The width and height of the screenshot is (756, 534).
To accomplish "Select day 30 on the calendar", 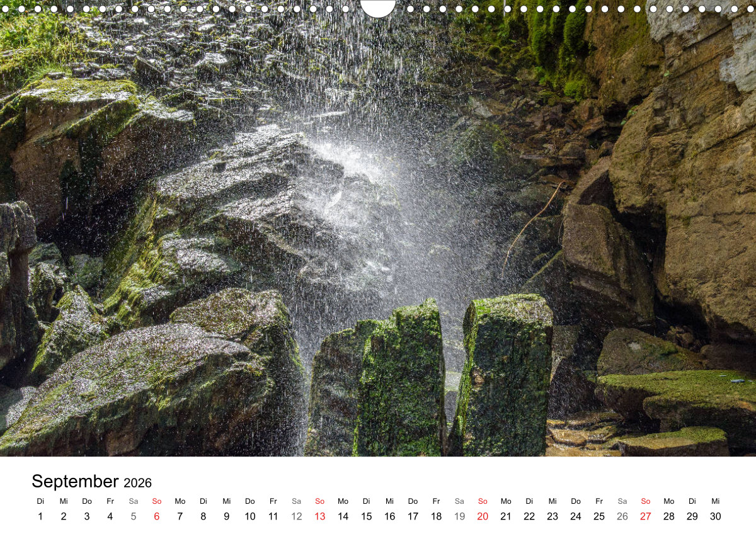I will point(716,516).
